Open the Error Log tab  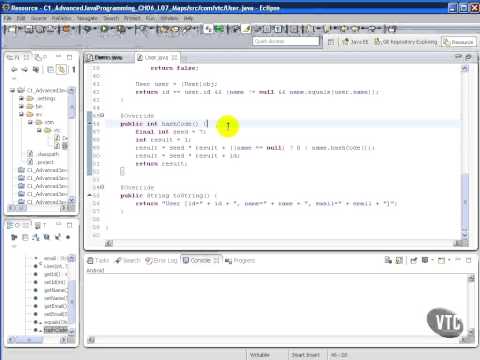click(x=161, y=260)
